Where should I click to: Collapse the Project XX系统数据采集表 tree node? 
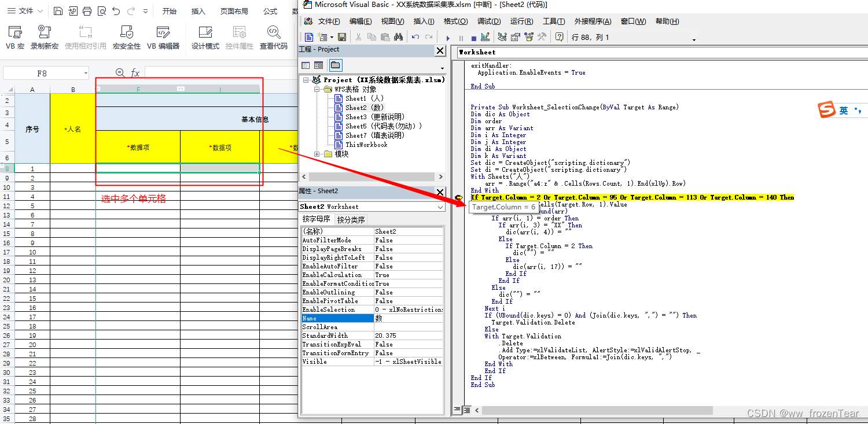[306, 80]
